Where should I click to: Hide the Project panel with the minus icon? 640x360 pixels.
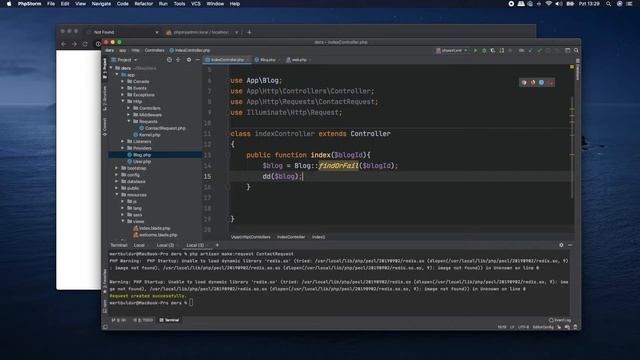(198, 60)
